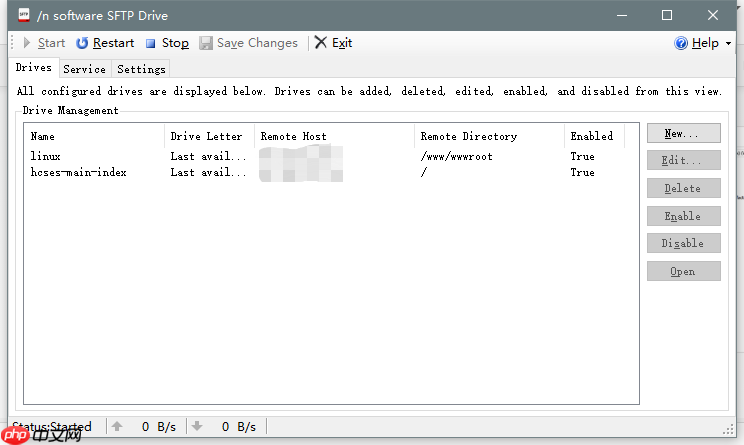The width and height of the screenshot is (744, 445).
Task: Click the upload arrow icon in status bar
Action: pos(117,426)
